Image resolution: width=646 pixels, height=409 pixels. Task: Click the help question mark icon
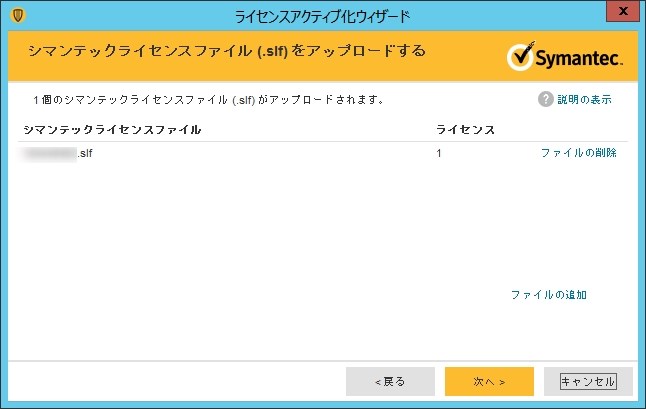tap(545, 99)
